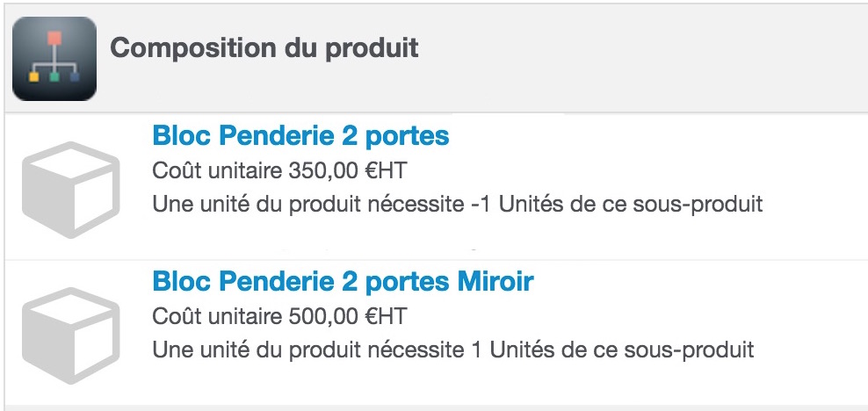
Task: Click the Composition du produit header title
Action: pyautogui.click(x=264, y=47)
